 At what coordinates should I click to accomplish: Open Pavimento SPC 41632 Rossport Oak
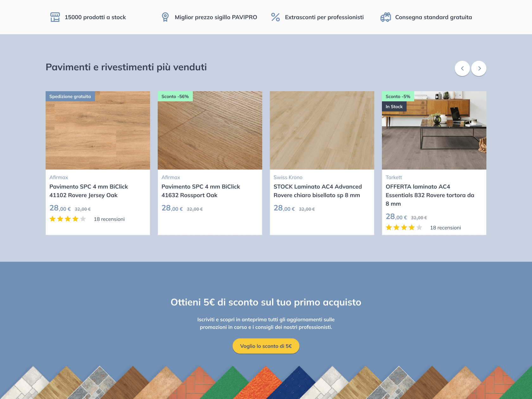point(201,191)
